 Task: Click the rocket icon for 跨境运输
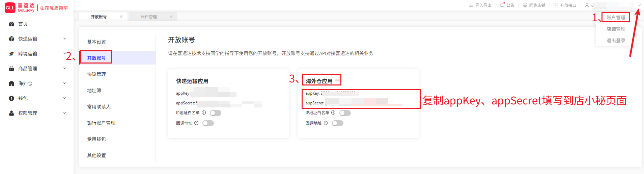pos(11,54)
